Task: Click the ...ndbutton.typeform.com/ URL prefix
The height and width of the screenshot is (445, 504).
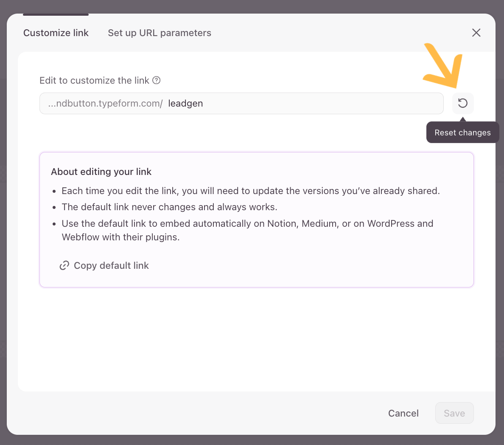Action: coord(105,103)
